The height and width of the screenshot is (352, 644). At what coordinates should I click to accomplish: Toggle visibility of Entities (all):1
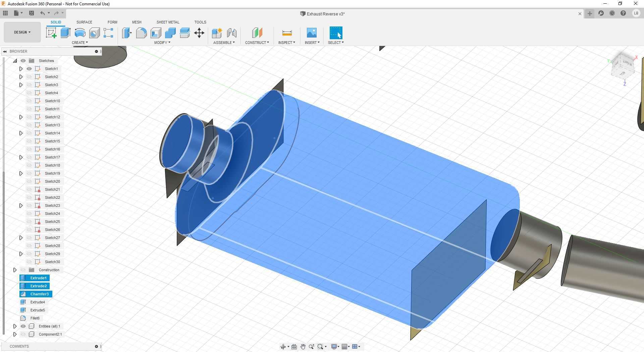(x=23, y=326)
